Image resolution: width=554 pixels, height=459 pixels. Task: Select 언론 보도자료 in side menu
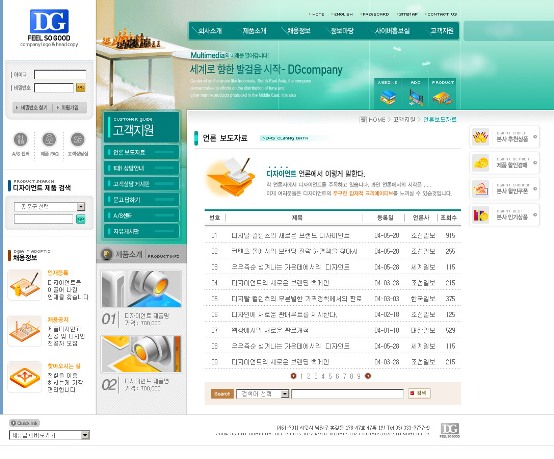click(x=141, y=152)
